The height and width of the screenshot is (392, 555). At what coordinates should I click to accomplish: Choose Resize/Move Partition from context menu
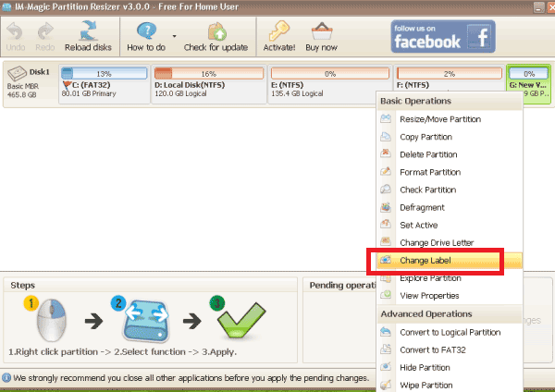point(450,119)
